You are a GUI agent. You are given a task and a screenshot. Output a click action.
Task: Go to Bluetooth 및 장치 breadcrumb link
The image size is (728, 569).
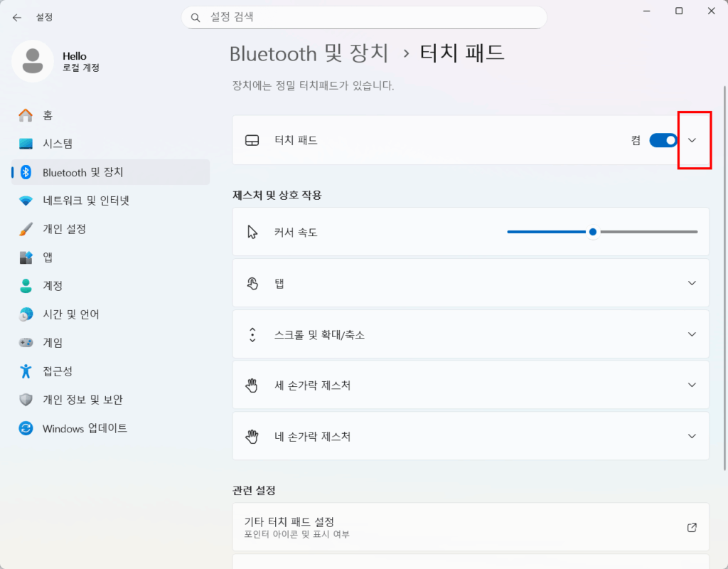click(x=309, y=53)
